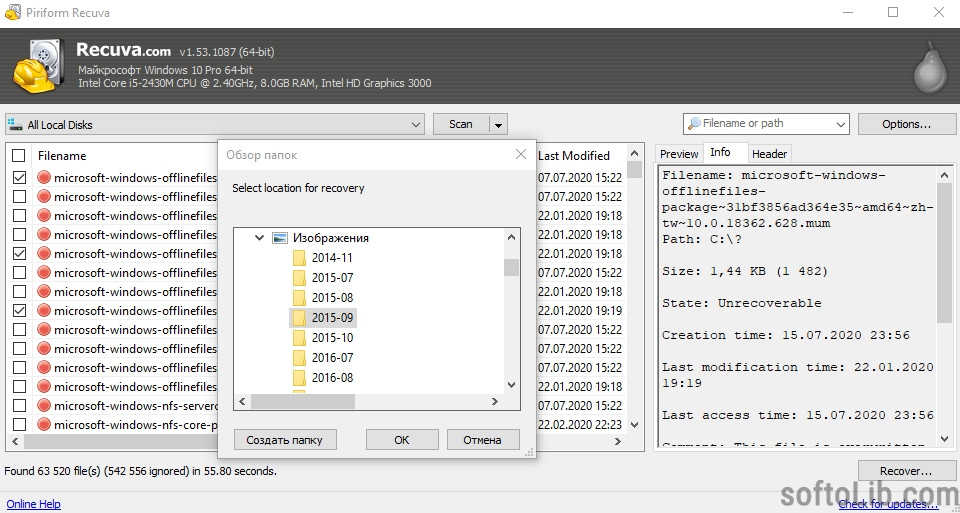Click file list vertical scrollbar down arrow
The image size is (960, 513).
[x=634, y=424]
